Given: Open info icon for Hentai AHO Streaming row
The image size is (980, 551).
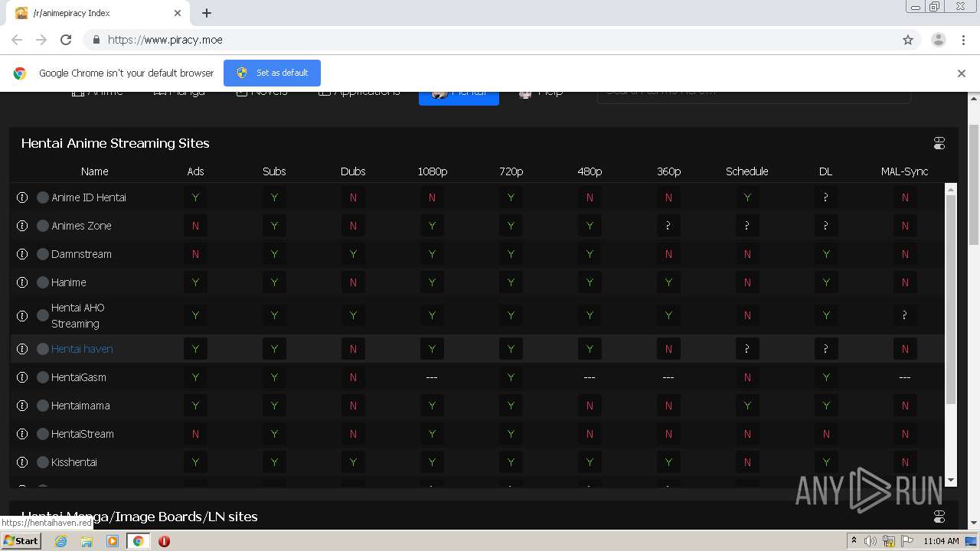Looking at the screenshot, I should pyautogui.click(x=22, y=315).
